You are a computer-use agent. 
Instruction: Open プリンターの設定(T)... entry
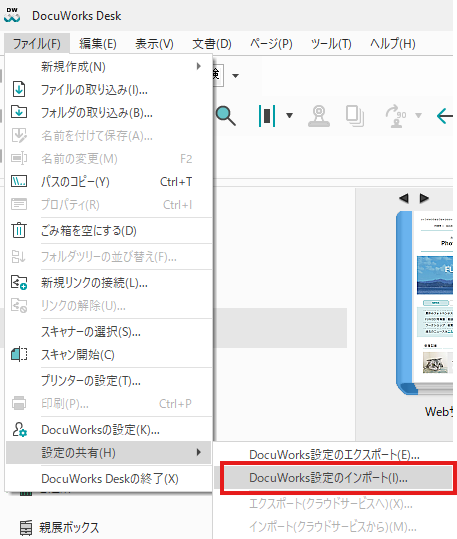tap(109, 381)
